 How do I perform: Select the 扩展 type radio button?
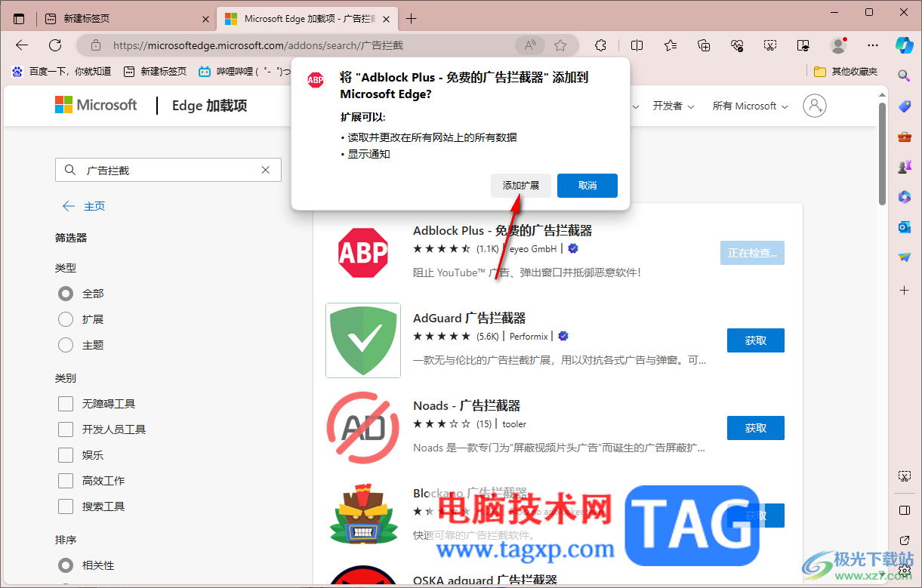pos(66,319)
